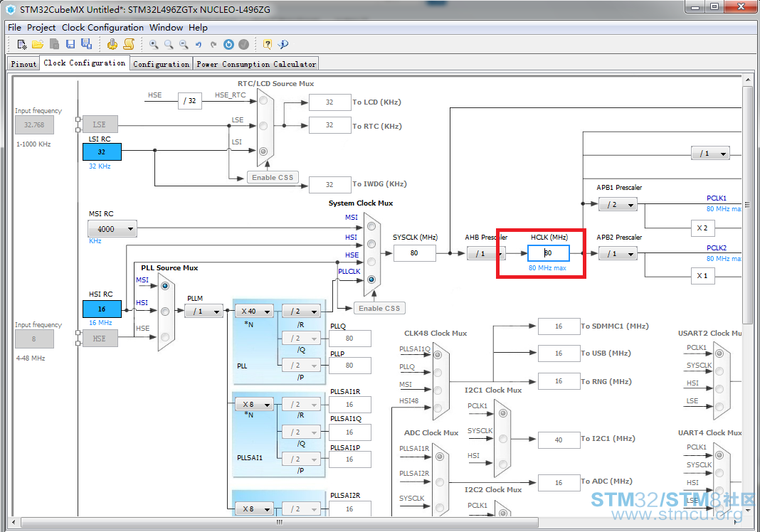760x532 pixels.
Task: Click the SYSCLK (MHz) 80 value box
Action: coord(414,253)
